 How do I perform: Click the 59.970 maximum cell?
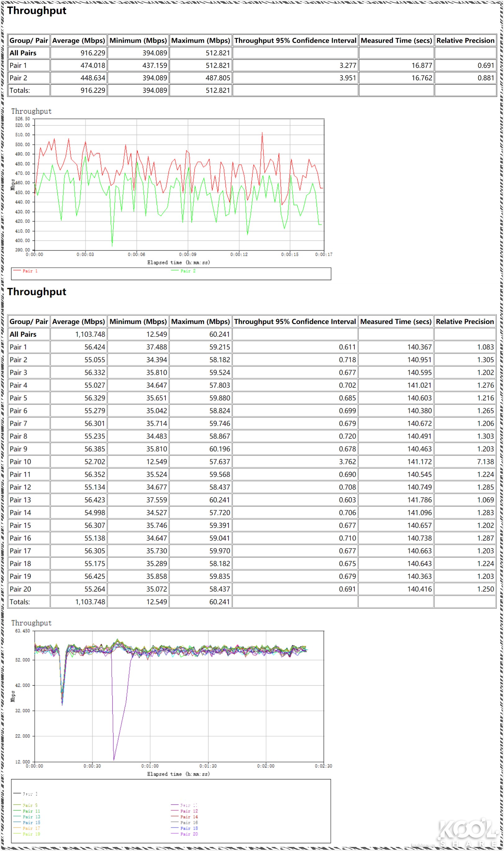(201, 551)
